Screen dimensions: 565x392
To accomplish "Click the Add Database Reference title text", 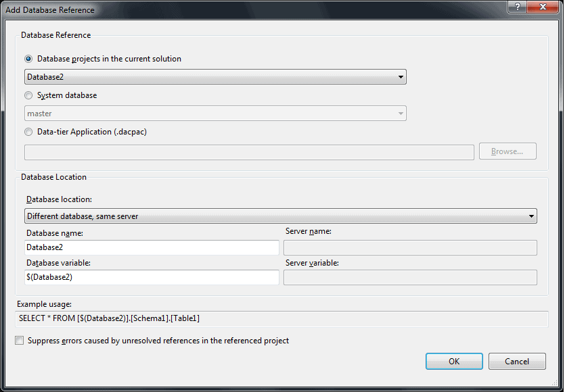I will tap(50, 9).
